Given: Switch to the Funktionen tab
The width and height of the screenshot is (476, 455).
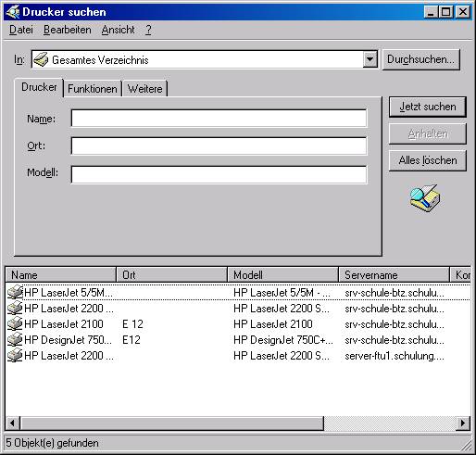Looking at the screenshot, I should [93, 89].
